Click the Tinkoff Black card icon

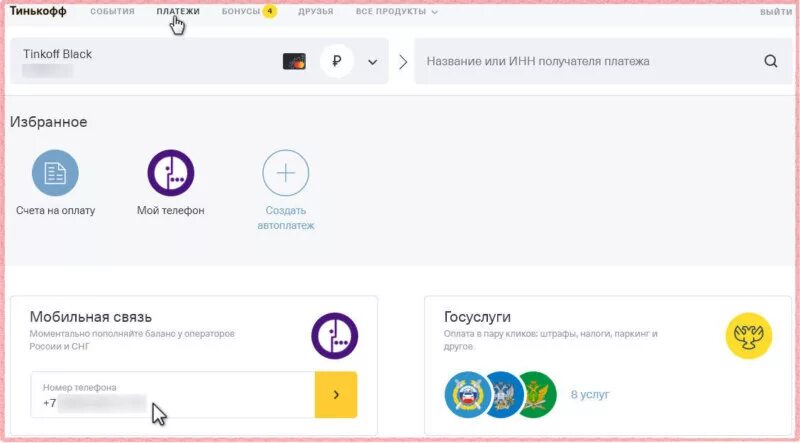(294, 61)
